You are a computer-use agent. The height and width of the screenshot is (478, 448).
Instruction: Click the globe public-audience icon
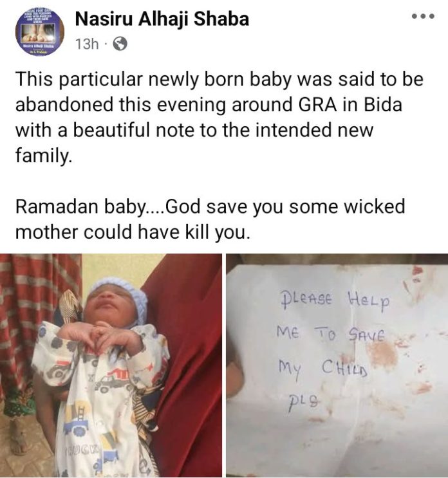[120, 44]
